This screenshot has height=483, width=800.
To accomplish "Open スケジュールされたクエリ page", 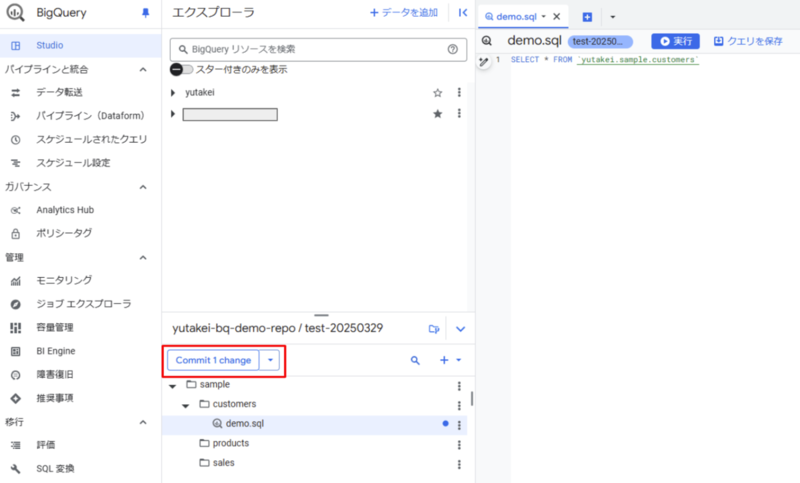I will (91, 139).
